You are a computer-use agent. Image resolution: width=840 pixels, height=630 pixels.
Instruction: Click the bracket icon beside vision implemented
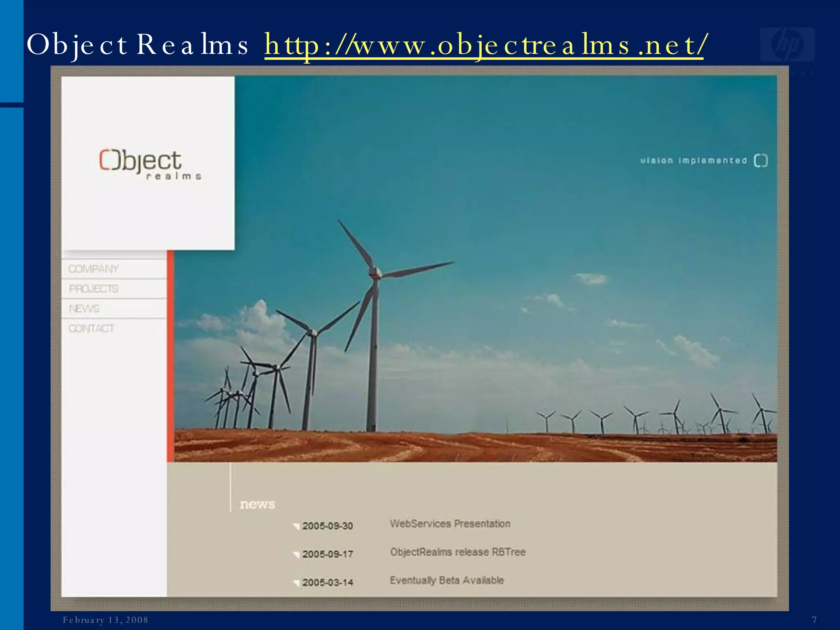click(761, 160)
